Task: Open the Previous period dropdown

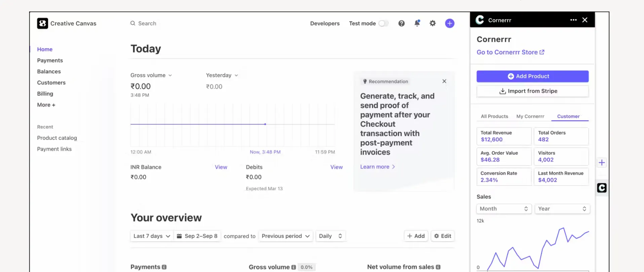Action: click(x=286, y=236)
